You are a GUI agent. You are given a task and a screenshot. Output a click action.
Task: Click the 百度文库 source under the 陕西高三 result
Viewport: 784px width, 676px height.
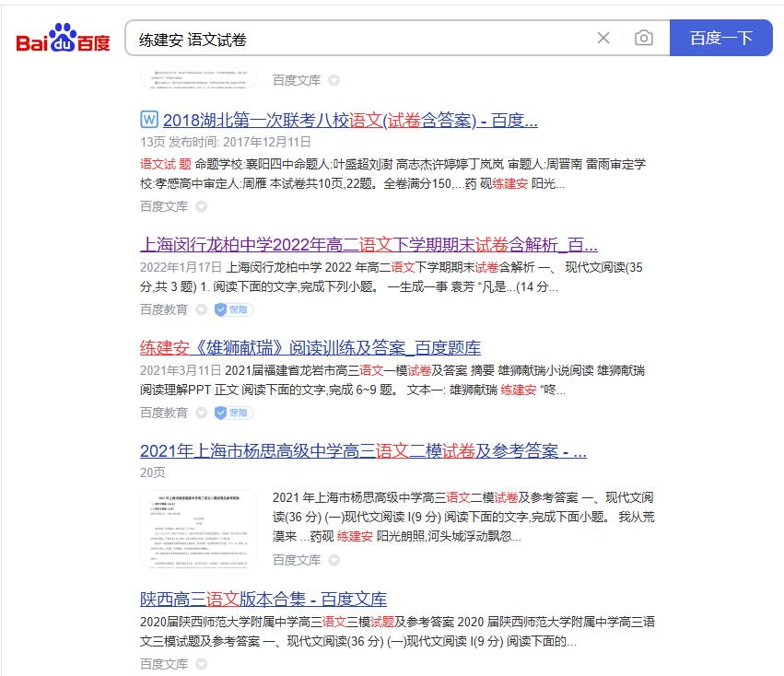coord(164,664)
